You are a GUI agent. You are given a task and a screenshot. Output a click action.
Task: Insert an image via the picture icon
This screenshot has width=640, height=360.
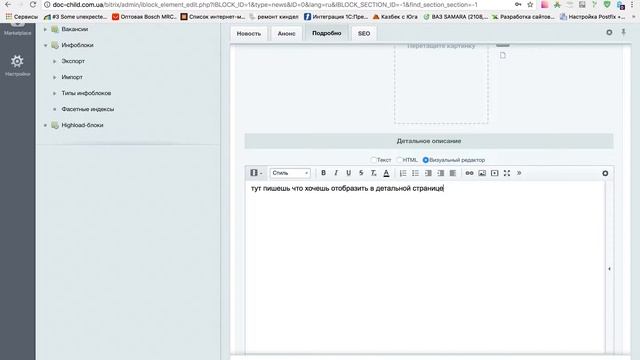[482, 173]
